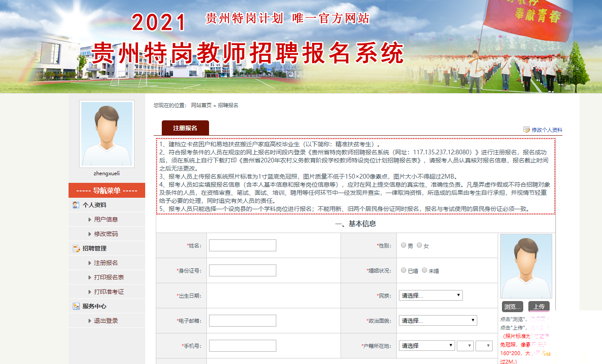Click the 浏览 photo browse button

click(512, 307)
